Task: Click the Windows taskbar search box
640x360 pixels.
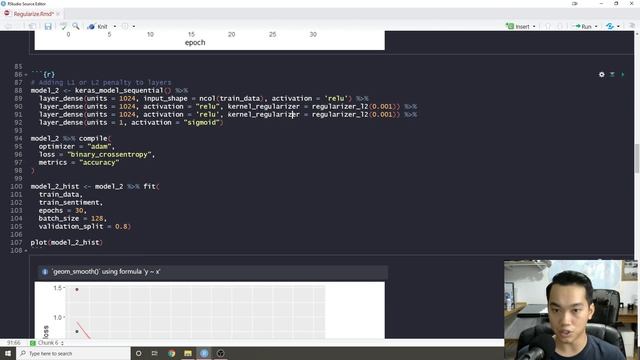Action: click(73, 353)
